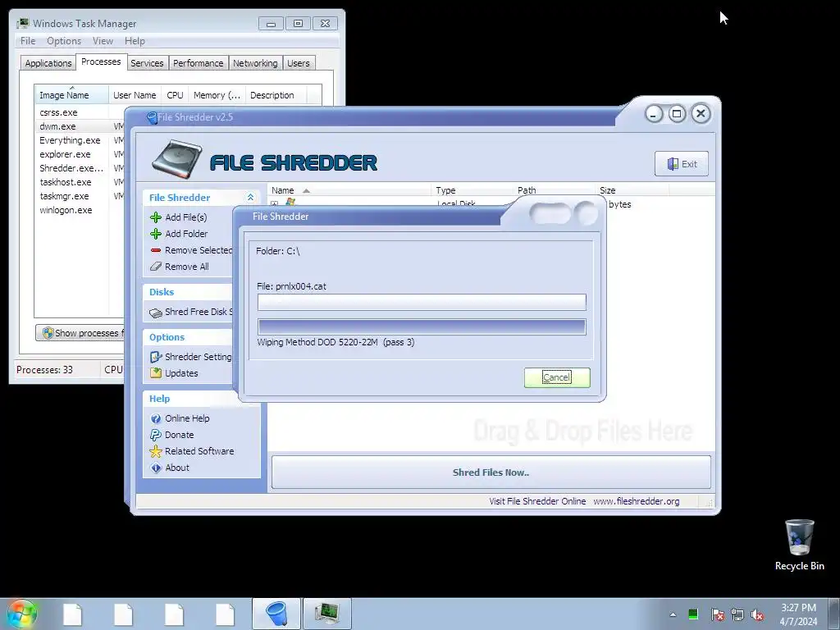Click the File Shredder title bar icon
Image resolution: width=840 pixels, height=630 pixels.
[152, 117]
